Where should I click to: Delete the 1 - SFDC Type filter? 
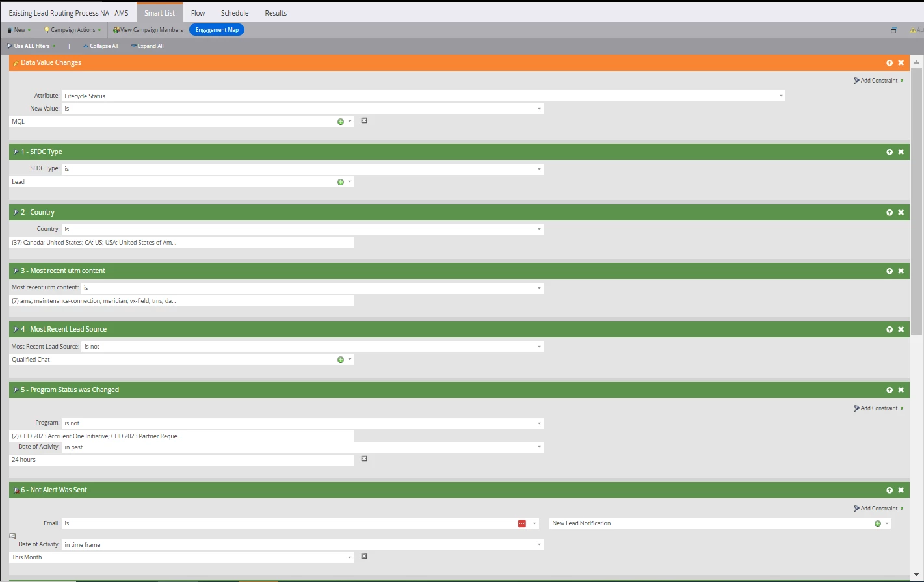(901, 152)
